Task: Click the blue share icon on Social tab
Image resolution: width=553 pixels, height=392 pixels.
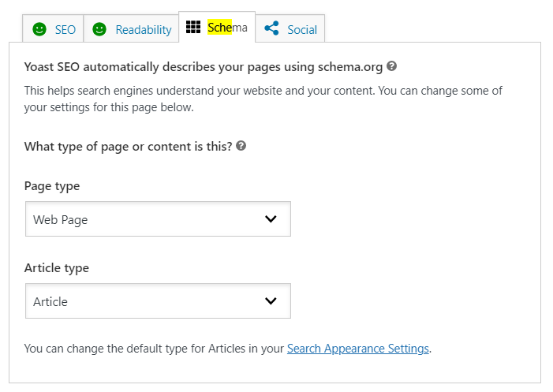Action: click(x=271, y=28)
